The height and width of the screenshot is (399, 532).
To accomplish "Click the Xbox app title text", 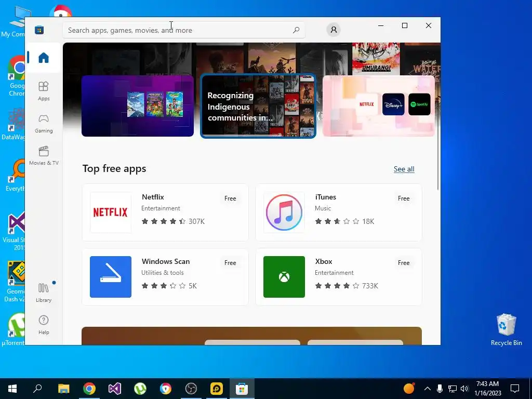I will 324,262.
